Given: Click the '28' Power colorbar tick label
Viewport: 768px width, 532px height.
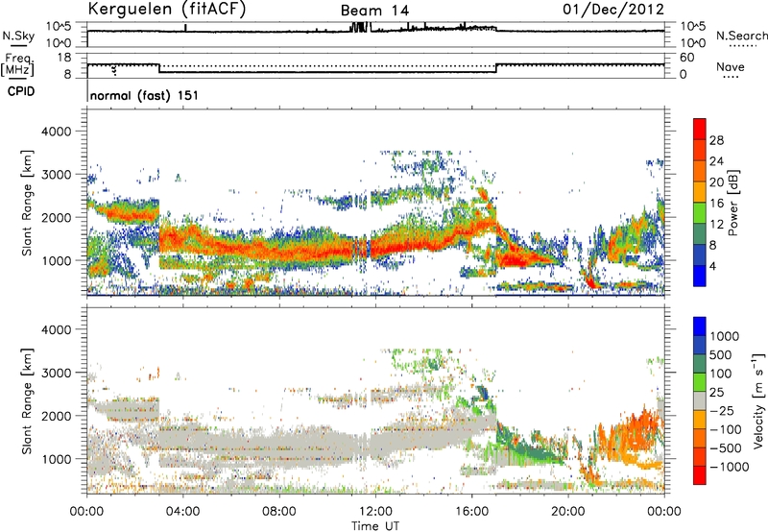Looking at the screenshot, I should click(x=716, y=140).
